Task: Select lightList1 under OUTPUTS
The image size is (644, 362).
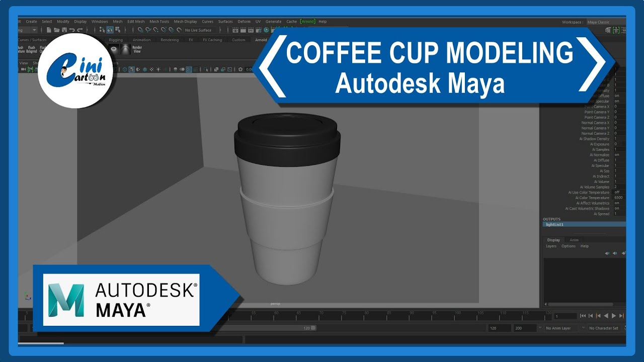Action: [x=584, y=225]
